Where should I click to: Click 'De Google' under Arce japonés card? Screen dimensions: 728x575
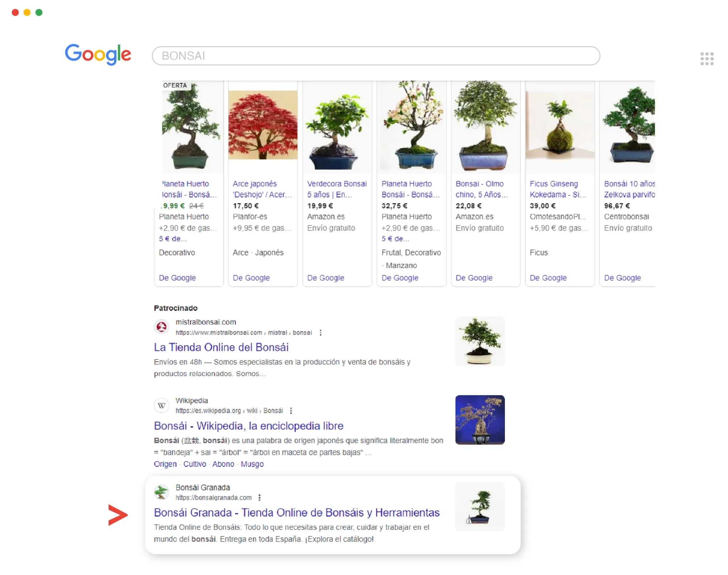[x=251, y=278]
